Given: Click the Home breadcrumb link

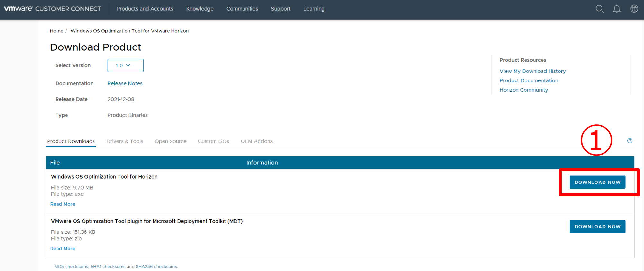Looking at the screenshot, I should (57, 31).
